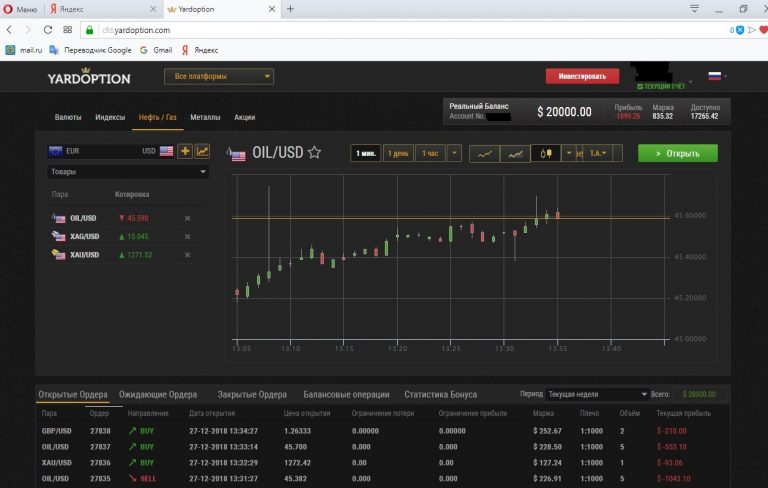Switch to the Индексы tab

[x=110, y=117]
